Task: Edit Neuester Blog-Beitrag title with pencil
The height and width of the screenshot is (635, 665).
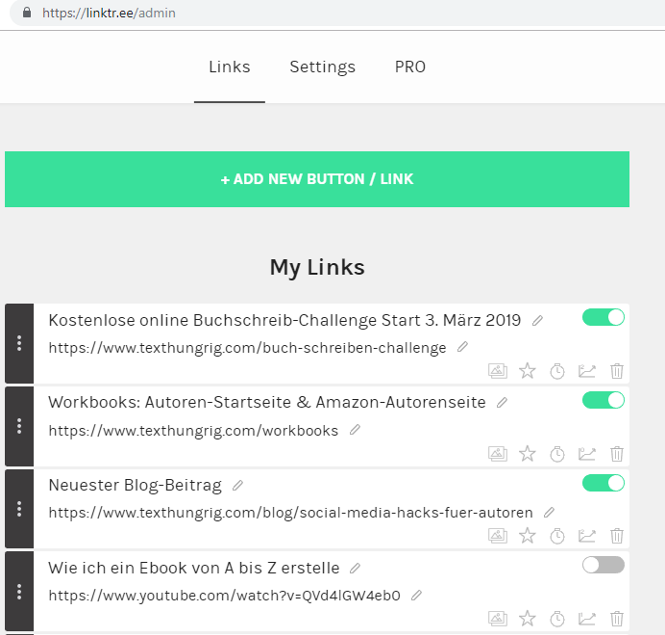Action: 238,485
